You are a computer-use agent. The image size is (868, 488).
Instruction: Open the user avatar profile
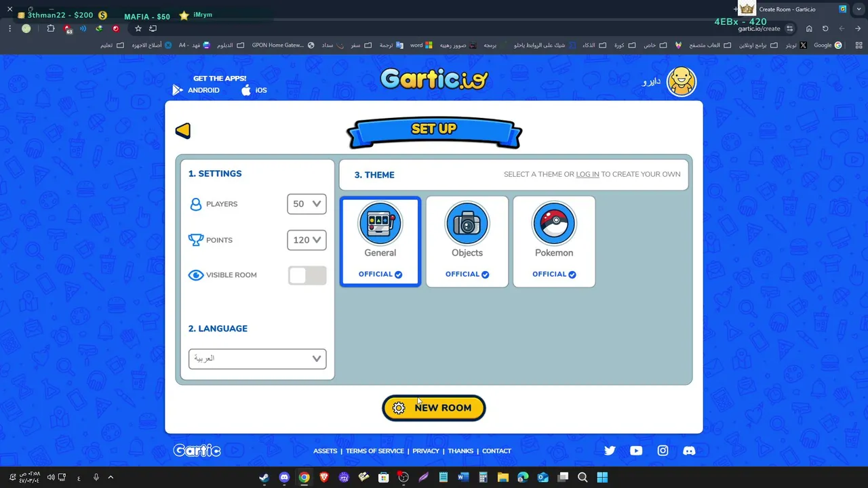click(682, 81)
